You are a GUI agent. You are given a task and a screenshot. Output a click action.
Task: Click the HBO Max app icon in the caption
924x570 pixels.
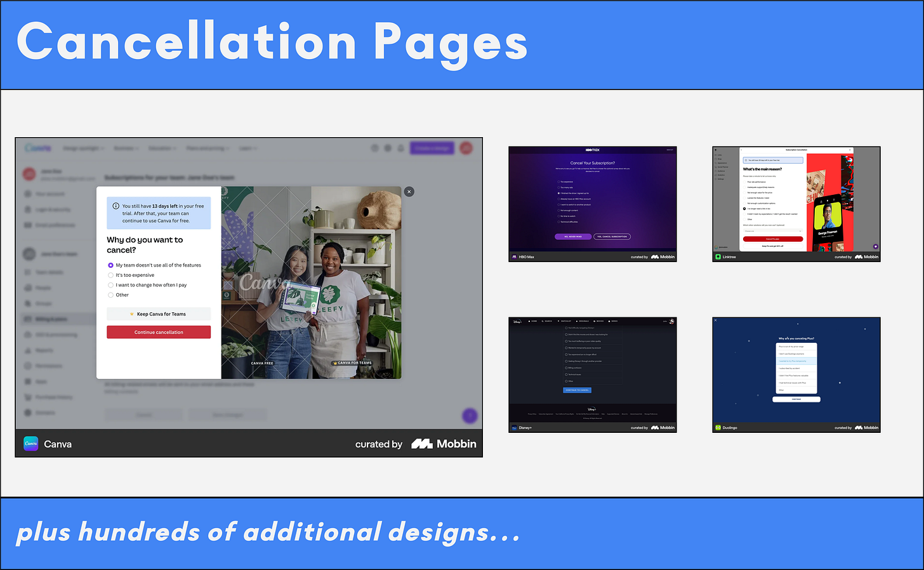[x=514, y=257]
